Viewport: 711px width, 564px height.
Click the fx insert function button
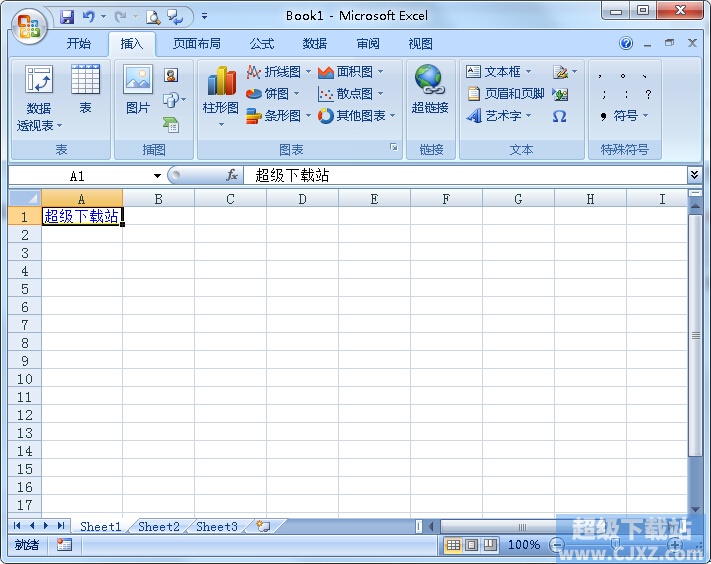(x=231, y=175)
